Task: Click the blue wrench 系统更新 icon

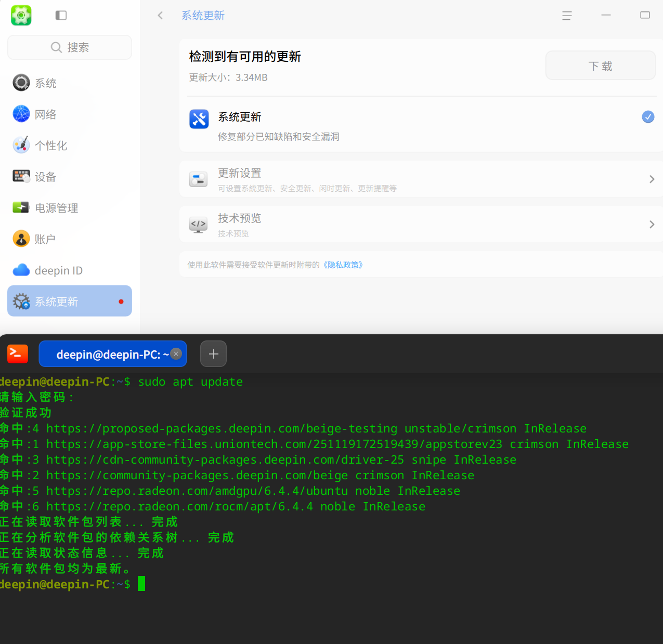Action: (x=199, y=119)
